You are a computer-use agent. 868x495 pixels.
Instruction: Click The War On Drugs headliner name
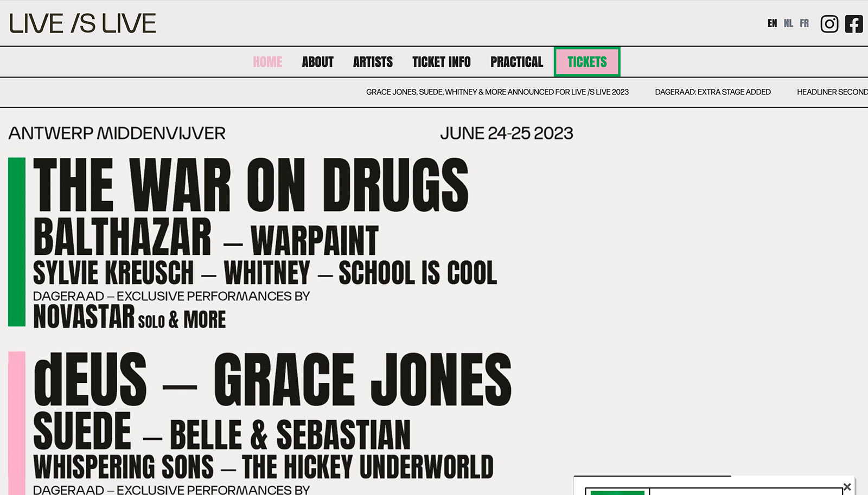coord(251,185)
